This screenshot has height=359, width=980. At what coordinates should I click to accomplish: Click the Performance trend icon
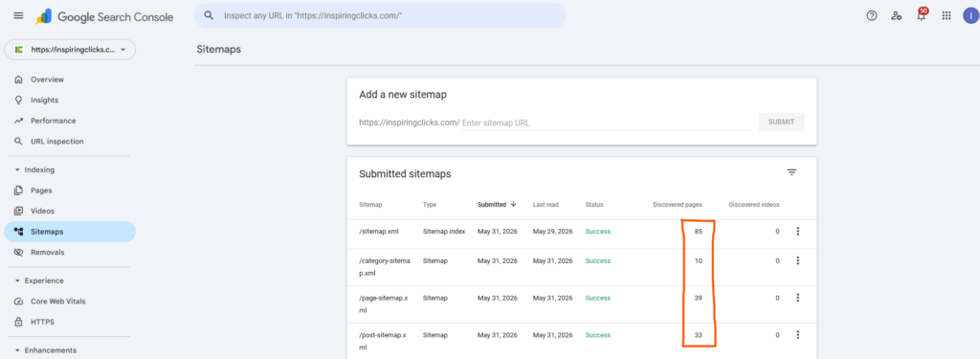tap(18, 121)
